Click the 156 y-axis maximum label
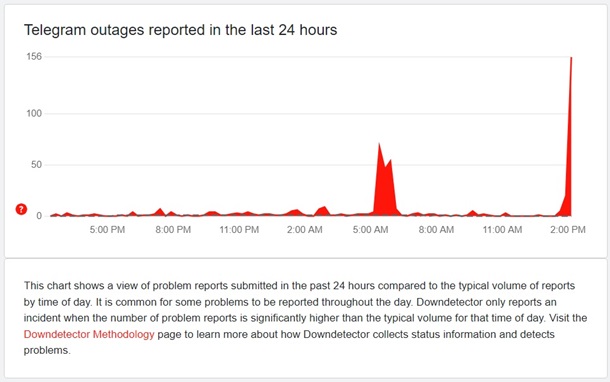Viewport: 610px width, 382px height. click(34, 57)
